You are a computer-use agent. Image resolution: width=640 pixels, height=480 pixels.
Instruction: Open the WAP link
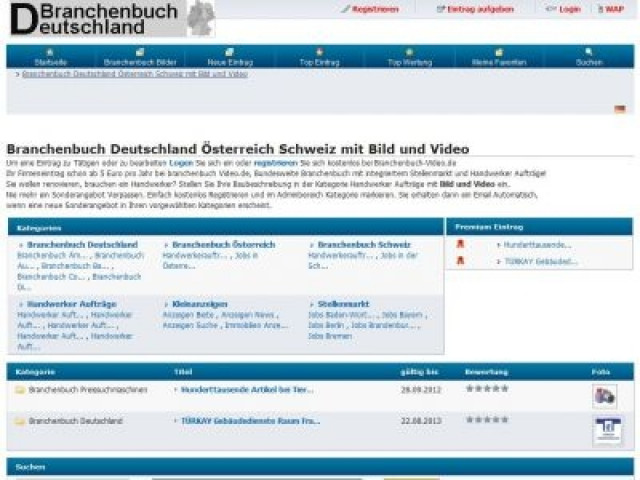tap(614, 9)
